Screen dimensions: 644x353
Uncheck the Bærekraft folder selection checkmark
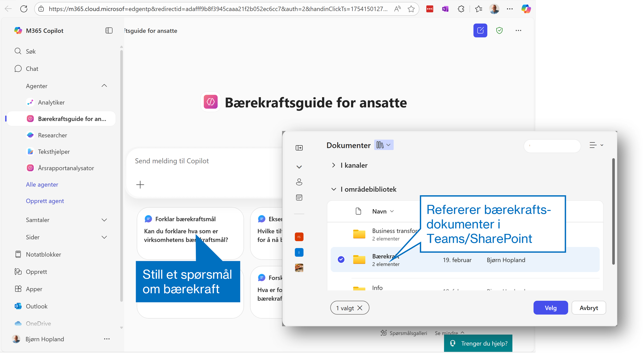tap(341, 259)
